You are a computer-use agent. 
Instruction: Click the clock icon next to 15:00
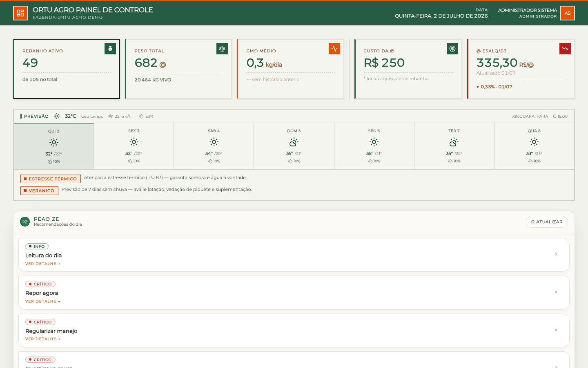pyautogui.click(x=555, y=117)
